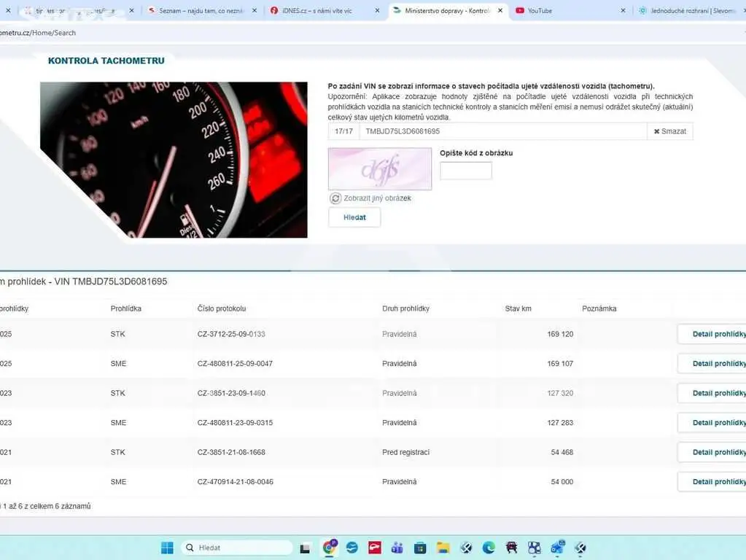Image resolution: width=746 pixels, height=560 pixels.
Task: Click the 54 468 km value
Action: click(x=562, y=452)
